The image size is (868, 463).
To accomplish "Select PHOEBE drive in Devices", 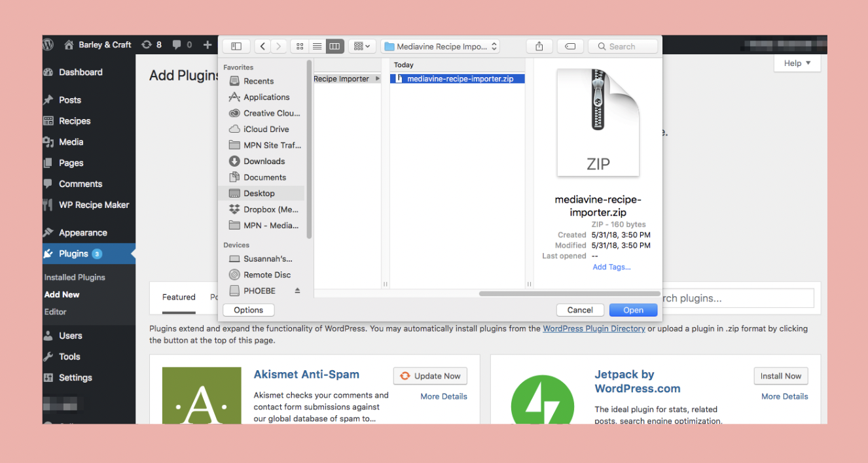I will tap(259, 290).
